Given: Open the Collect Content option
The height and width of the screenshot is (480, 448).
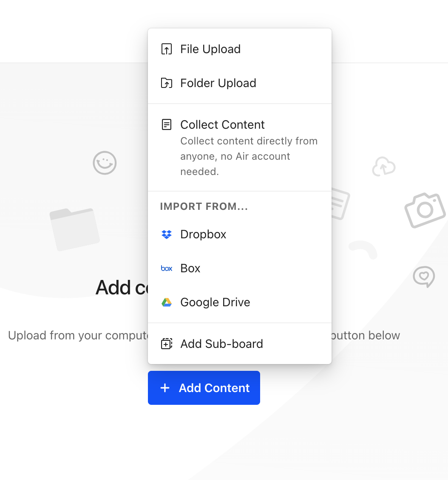Looking at the screenshot, I should (x=222, y=125).
